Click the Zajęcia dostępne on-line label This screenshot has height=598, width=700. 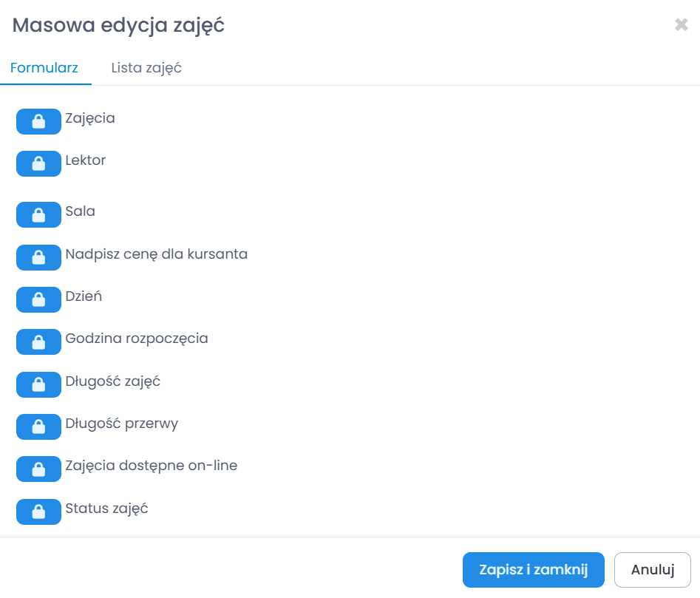click(x=152, y=466)
